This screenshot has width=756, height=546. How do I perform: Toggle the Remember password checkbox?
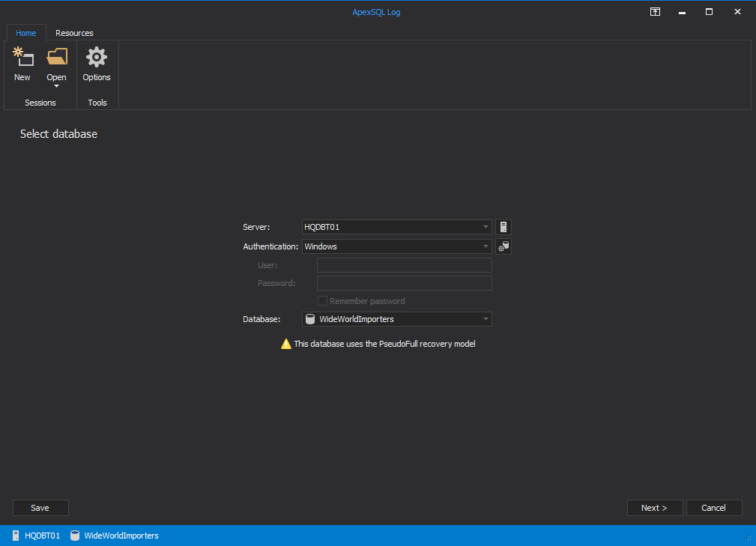(322, 300)
